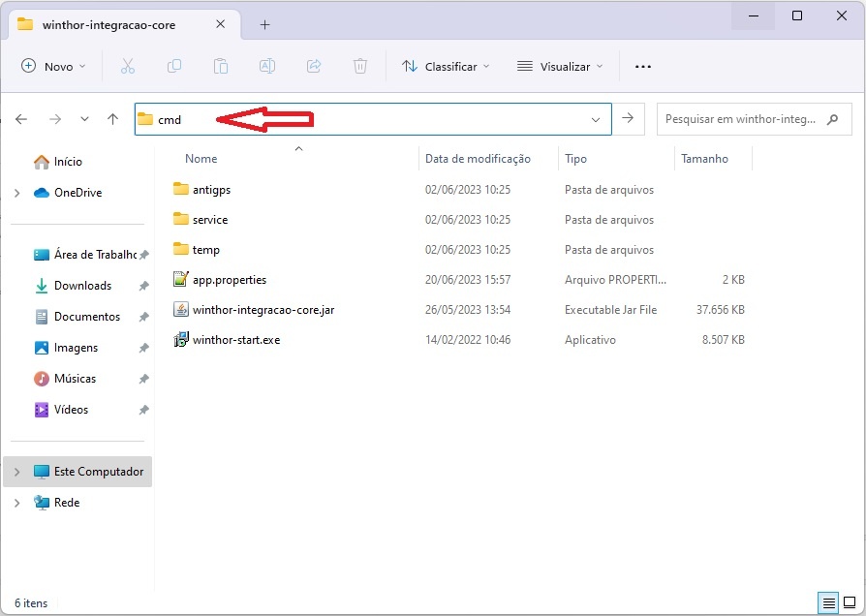Viewport: 866px width, 616px height.
Task: Click the address bar containing cmd
Action: [373, 119]
